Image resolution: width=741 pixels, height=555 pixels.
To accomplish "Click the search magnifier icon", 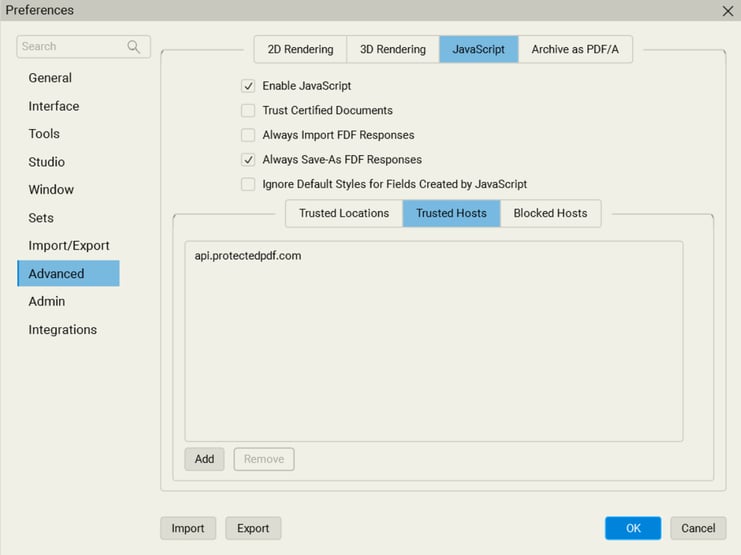I will [x=133, y=46].
